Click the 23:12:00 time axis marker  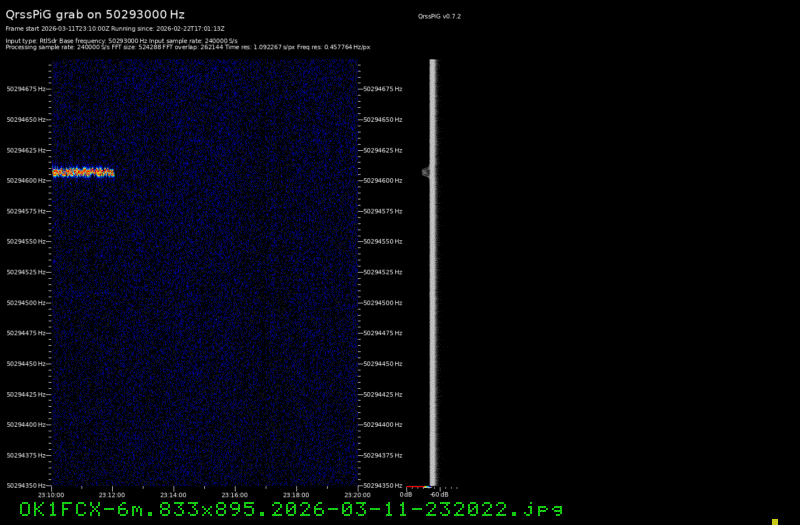[112, 494]
